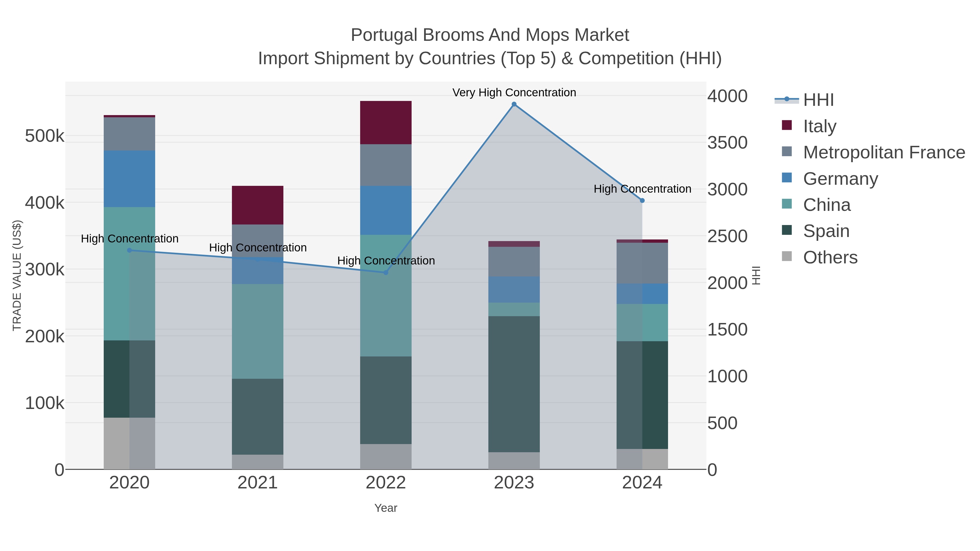Screen dimensions: 980x551
Task: Click the 500 HHI axis tick
Action: click(x=722, y=423)
